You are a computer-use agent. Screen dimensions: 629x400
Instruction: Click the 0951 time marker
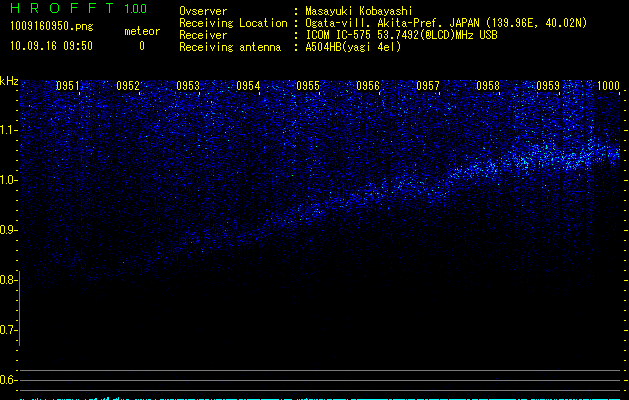tap(67, 86)
